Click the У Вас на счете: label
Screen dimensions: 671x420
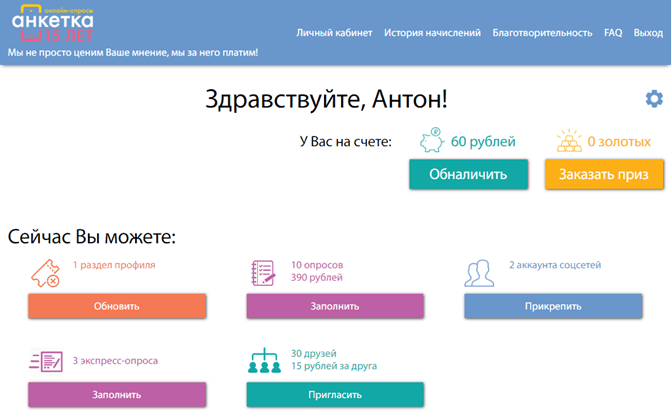[x=346, y=142]
